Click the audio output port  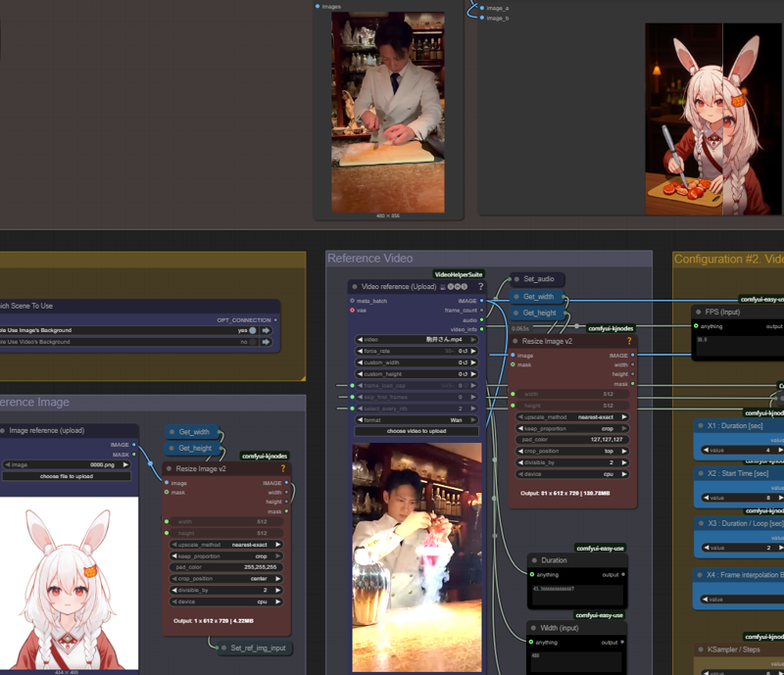(481, 320)
